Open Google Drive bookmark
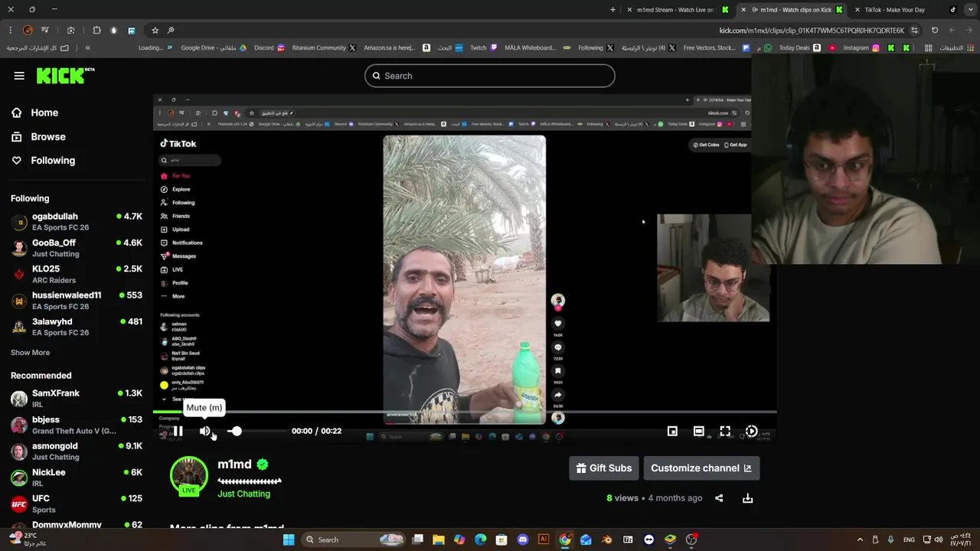The width and height of the screenshot is (980, 551). click(214, 47)
